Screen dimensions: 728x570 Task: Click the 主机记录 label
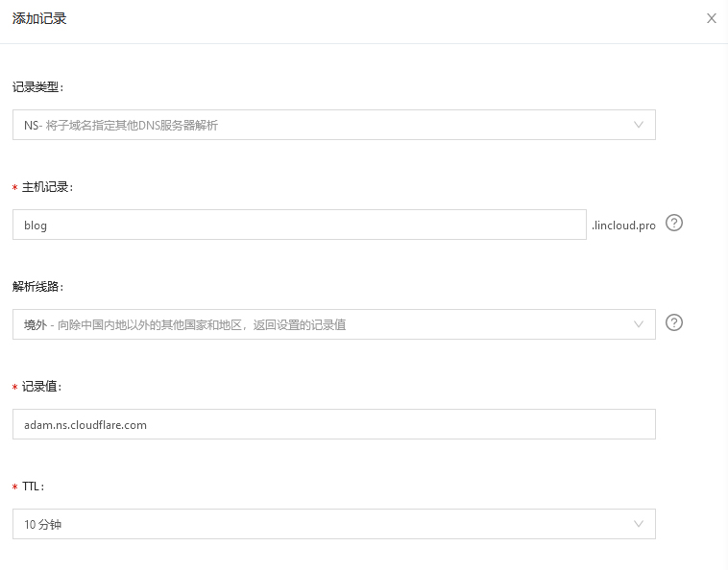(x=47, y=187)
